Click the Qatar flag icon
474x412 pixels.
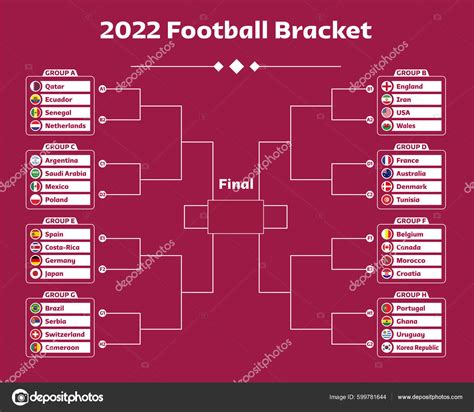(x=36, y=86)
